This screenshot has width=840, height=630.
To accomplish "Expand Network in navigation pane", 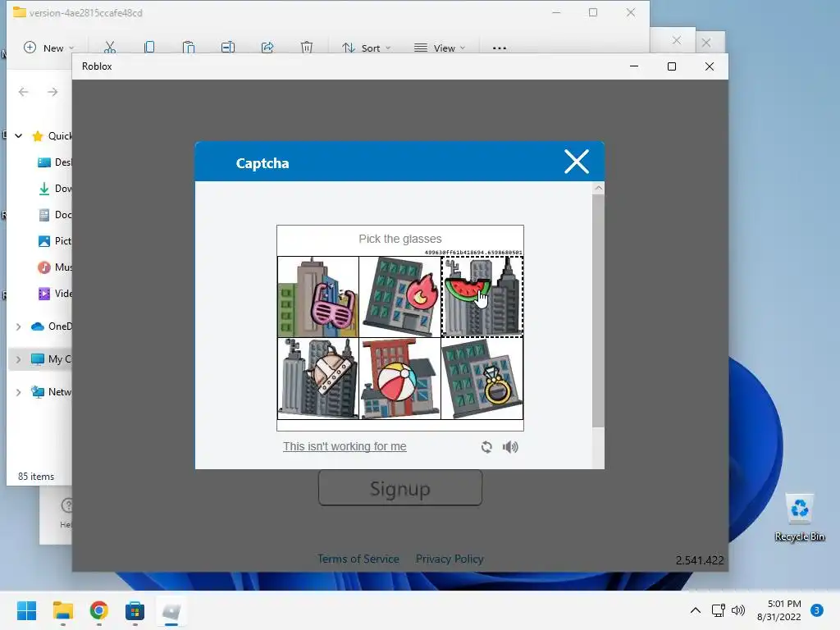I will pos(19,392).
